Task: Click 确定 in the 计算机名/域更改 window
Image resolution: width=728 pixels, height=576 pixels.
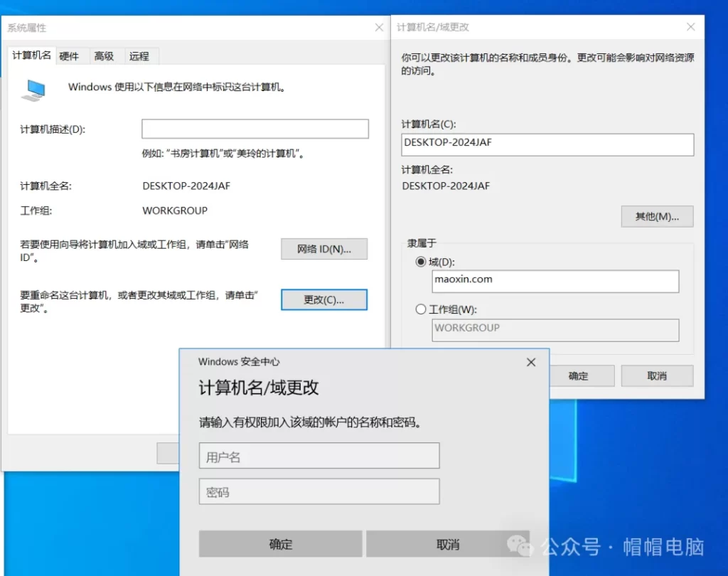Action: coord(582,375)
